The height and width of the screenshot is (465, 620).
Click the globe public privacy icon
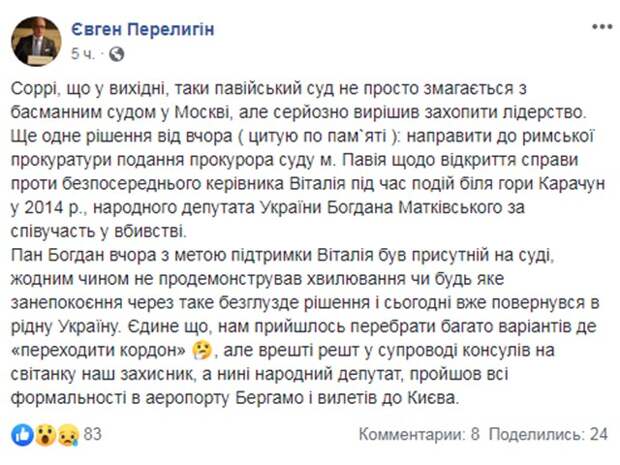[116, 54]
